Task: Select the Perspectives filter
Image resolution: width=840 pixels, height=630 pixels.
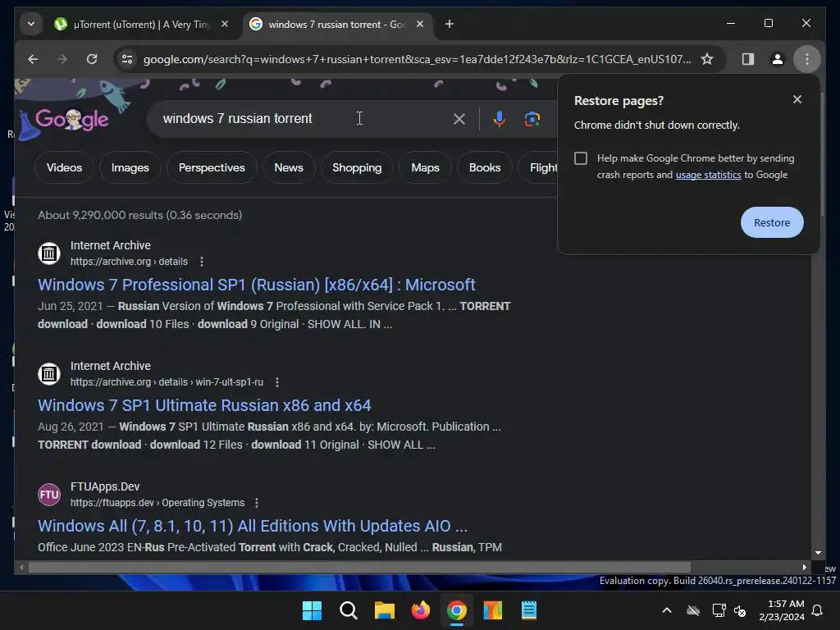Action: coord(212,167)
